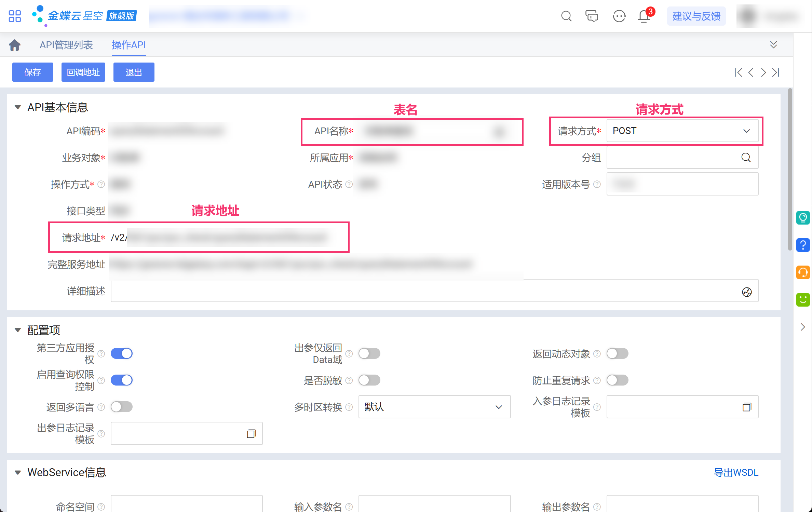Jump to last record arrow icon

click(x=776, y=72)
